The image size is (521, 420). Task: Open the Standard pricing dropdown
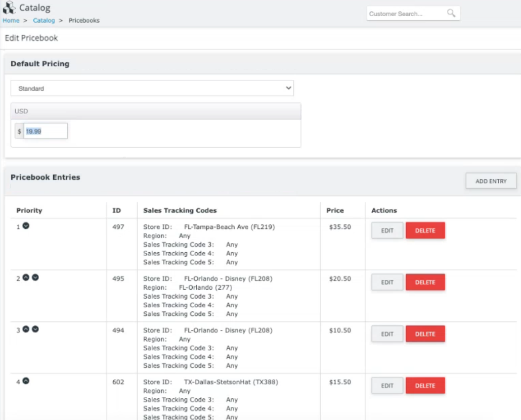[152, 88]
